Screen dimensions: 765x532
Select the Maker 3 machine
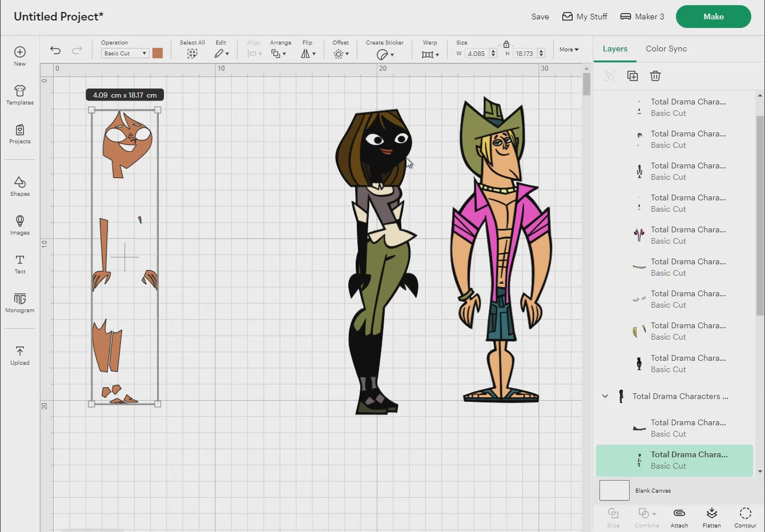[x=642, y=17]
